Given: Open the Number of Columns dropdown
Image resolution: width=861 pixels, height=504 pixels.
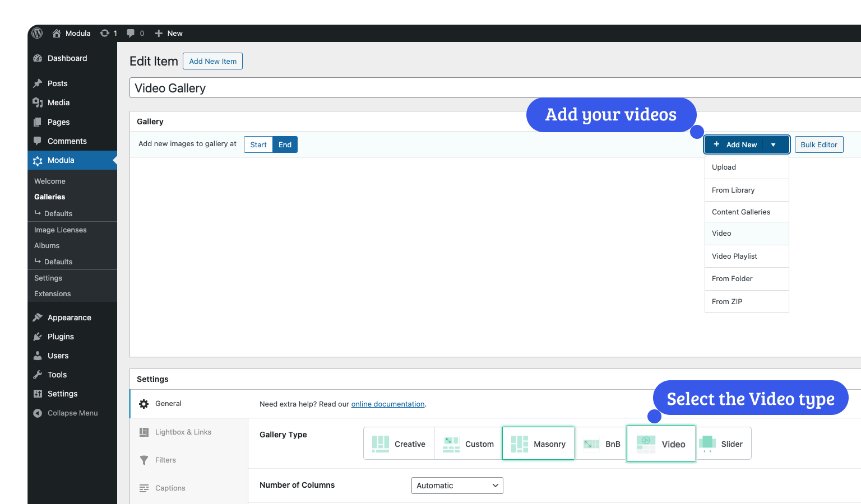Looking at the screenshot, I should tap(457, 486).
